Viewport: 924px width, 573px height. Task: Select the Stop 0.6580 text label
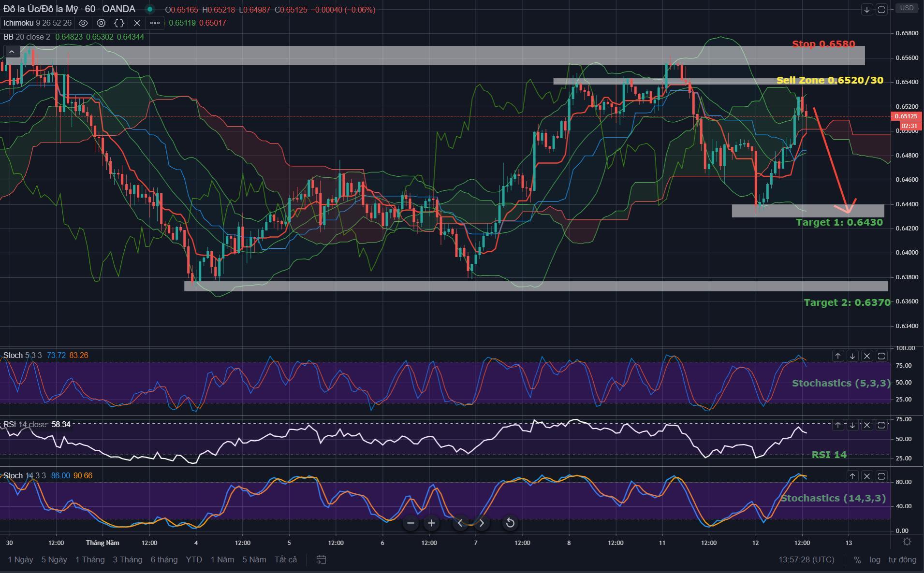823,44
